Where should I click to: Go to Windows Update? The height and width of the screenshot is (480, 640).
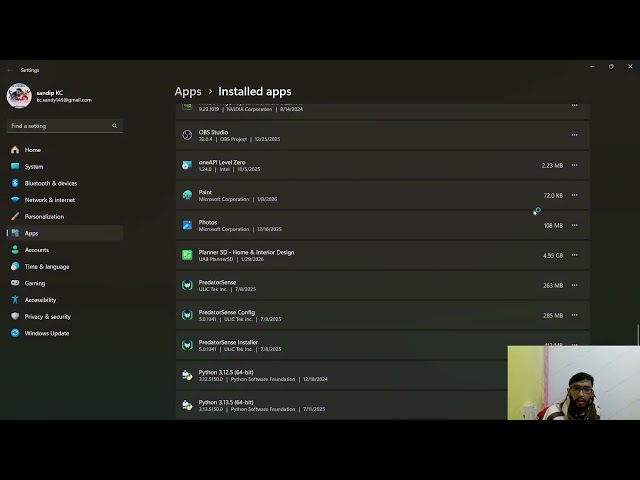click(x=64, y=333)
